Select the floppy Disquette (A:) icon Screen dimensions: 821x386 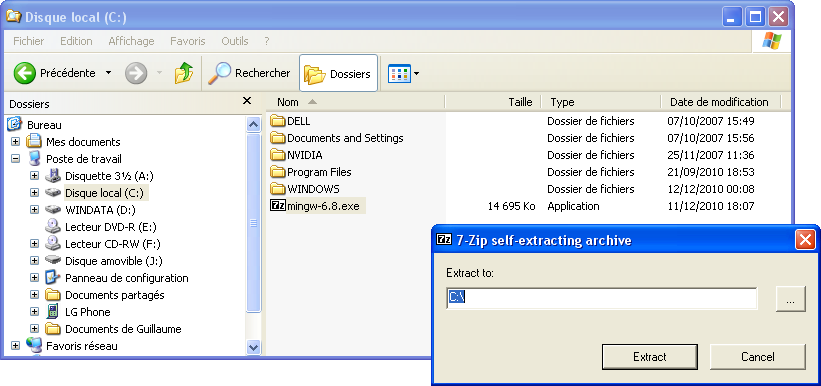pyautogui.click(x=53, y=175)
